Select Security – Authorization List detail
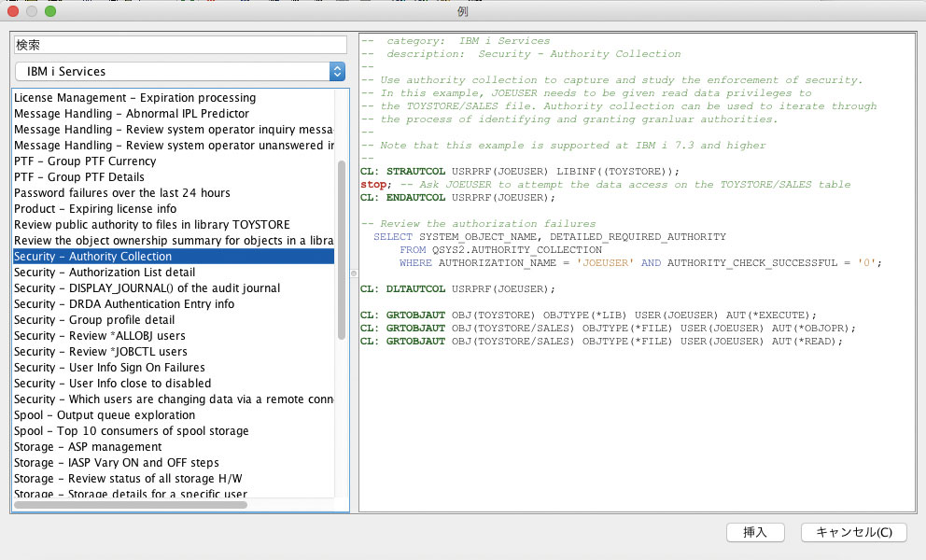Image resolution: width=926 pixels, height=560 pixels. [x=105, y=272]
